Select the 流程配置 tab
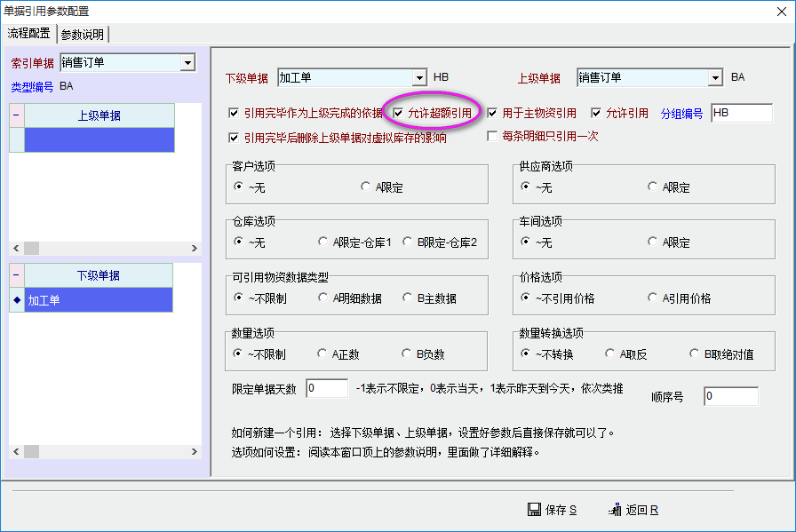Screen dimensions: 796x532 coord(29,34)
